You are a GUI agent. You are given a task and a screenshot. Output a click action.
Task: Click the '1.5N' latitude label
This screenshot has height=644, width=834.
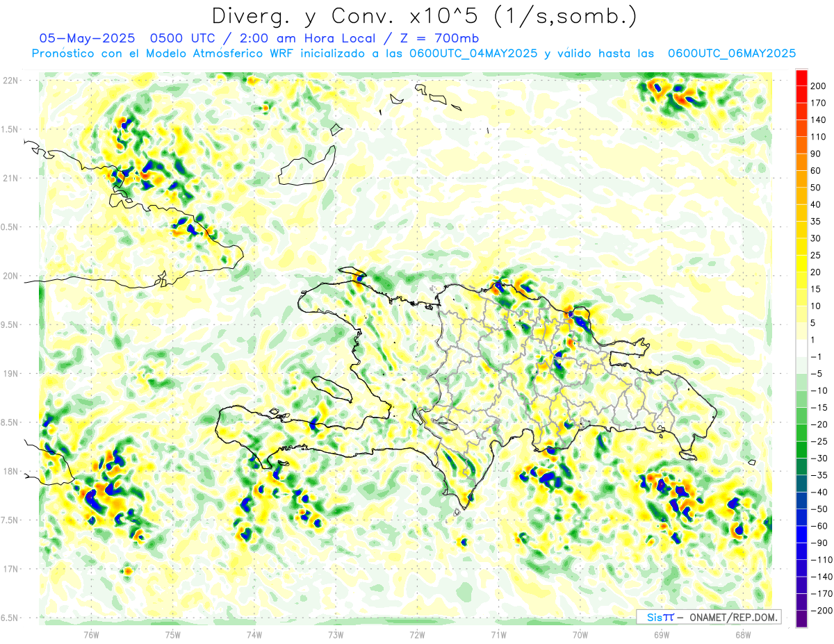point(9,129)
